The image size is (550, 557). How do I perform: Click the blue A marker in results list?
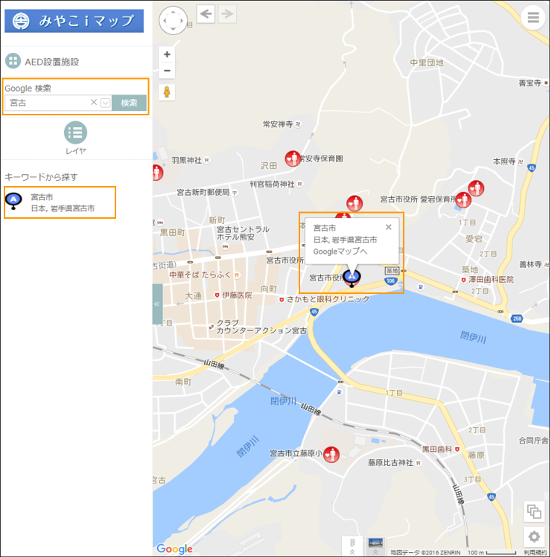14,201
